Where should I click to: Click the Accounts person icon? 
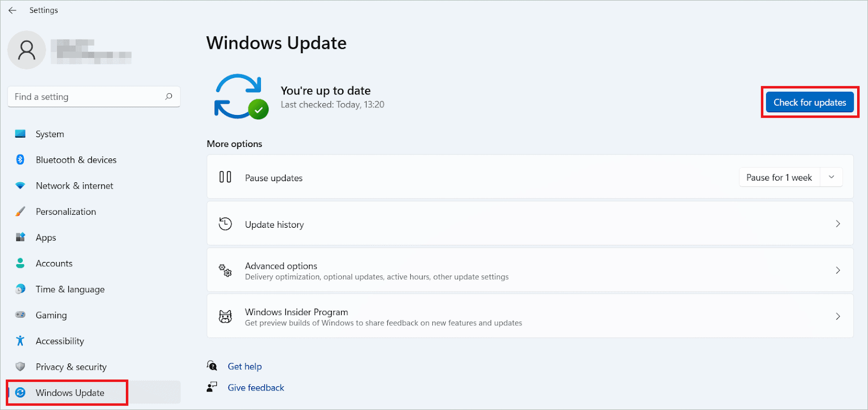pos(21,263)
